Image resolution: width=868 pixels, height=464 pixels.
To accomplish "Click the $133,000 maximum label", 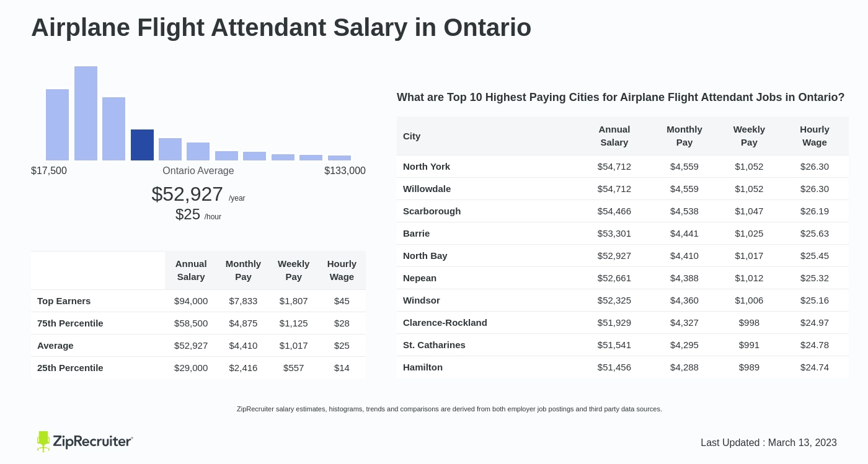I will pos(345,170).
